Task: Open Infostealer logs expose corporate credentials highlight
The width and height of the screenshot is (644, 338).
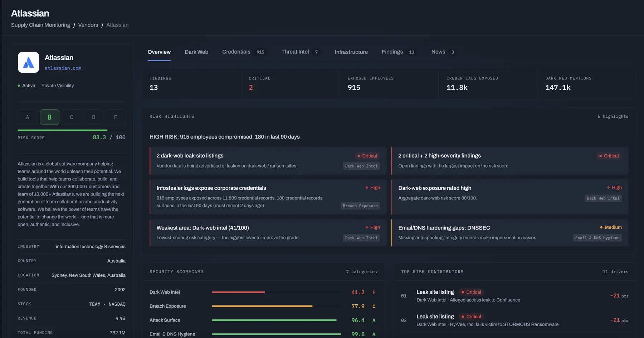Action: point(268,197)
